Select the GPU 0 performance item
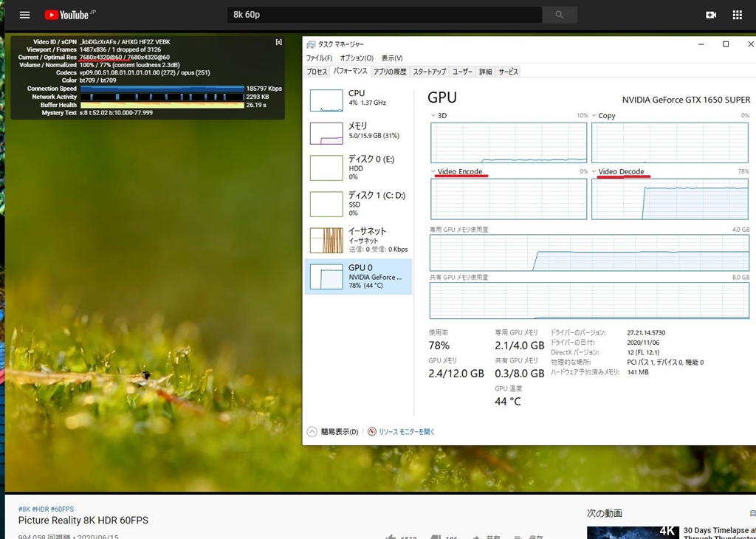Screen dimensions: 756x539 point(358,276)
